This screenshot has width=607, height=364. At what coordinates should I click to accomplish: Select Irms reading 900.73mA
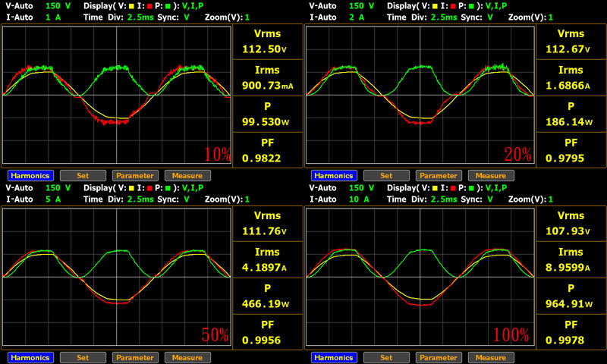pyautogui.click(x=268, y=86)
